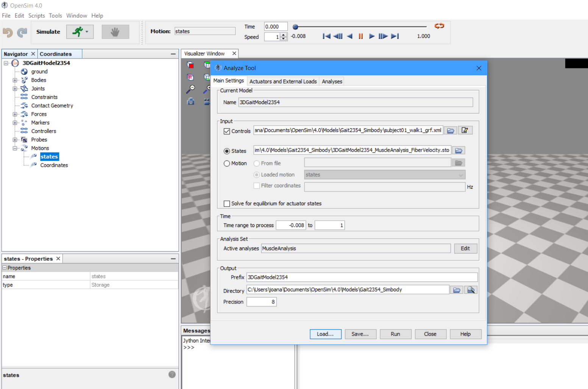Click the help question mark in properties panel
Screen dimensions: 588x389
[x=172, y=374]
